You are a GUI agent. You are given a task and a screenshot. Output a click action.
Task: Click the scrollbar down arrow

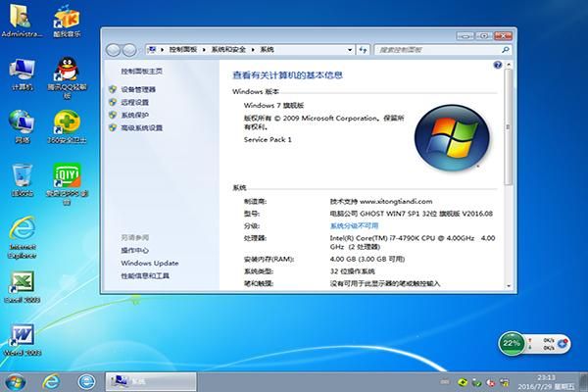(x=509, y=286)
